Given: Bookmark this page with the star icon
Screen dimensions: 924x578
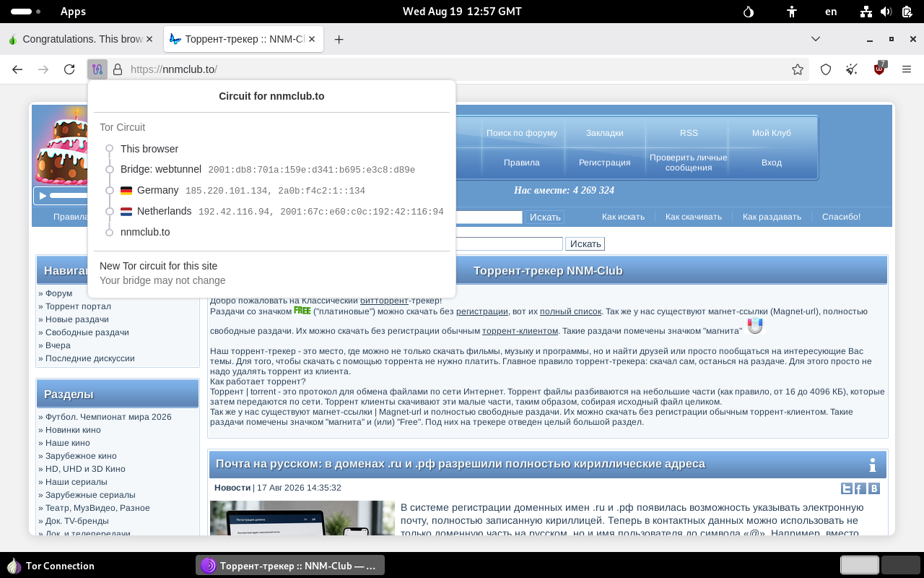Looking at the screenshot, I should 798,69.
